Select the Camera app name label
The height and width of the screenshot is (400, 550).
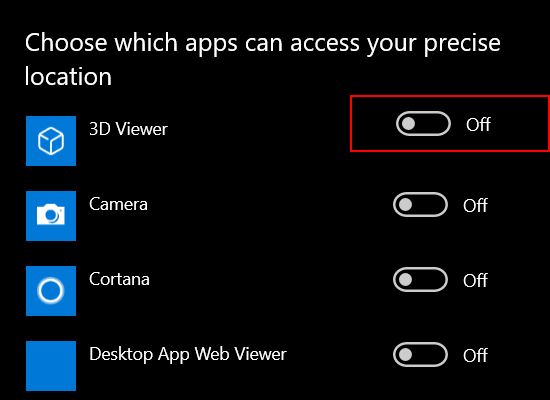[x=118, y=204]
